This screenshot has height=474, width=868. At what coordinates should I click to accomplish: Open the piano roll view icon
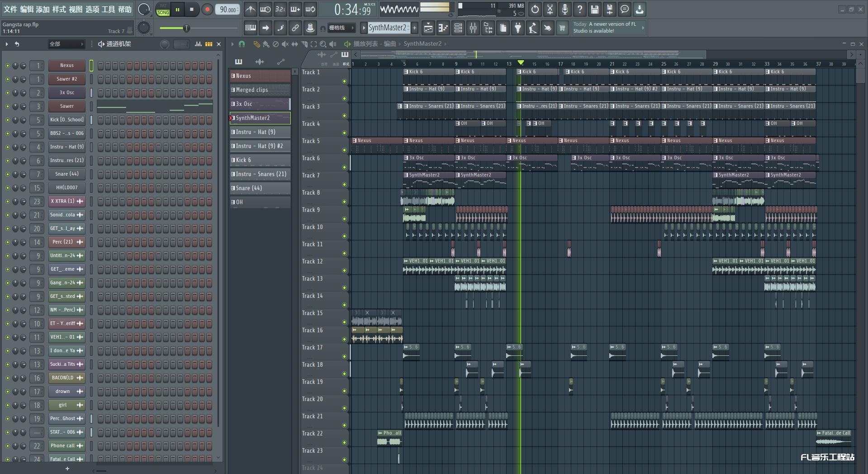[443, 28]
